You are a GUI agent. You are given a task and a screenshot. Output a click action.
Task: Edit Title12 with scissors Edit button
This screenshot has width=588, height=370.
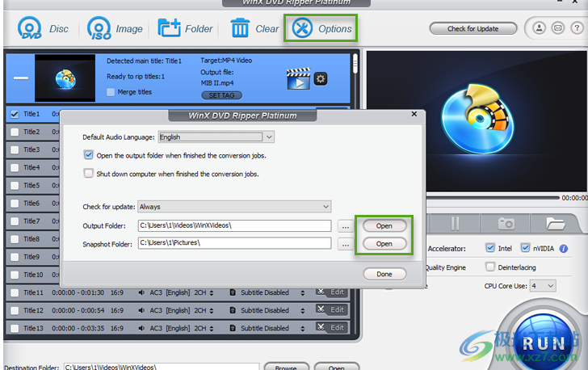(x=331, y=309)
